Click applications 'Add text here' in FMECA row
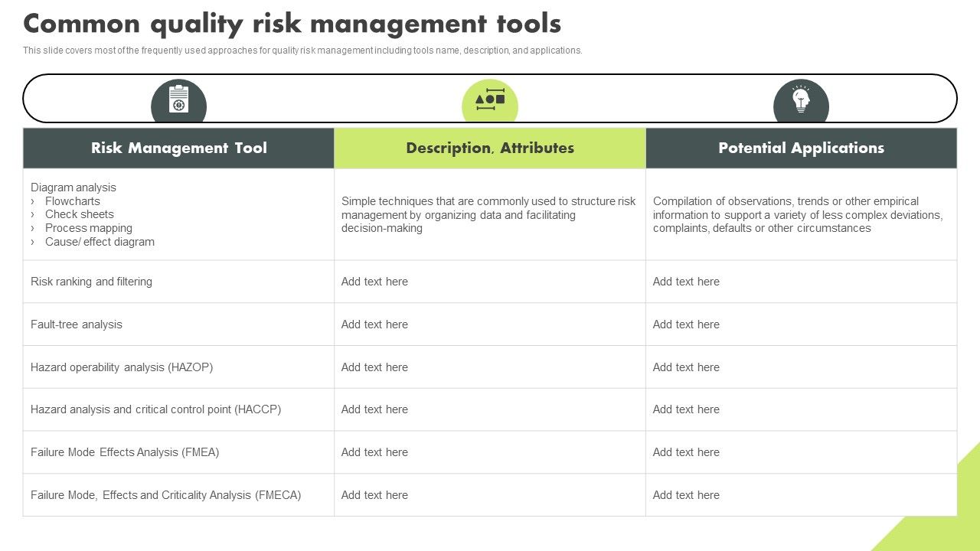The width and height of the screenshot is (980, 551). pos(686,495)
